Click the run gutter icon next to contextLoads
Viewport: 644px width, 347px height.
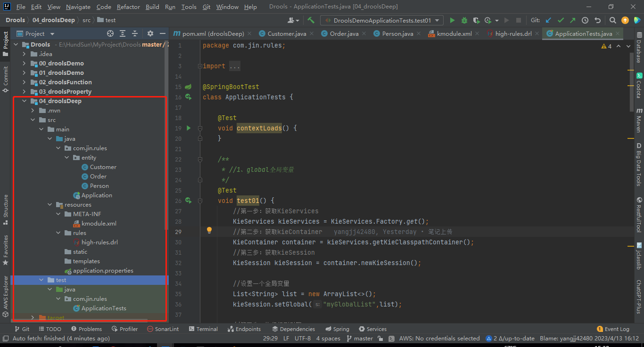[189, 128]
